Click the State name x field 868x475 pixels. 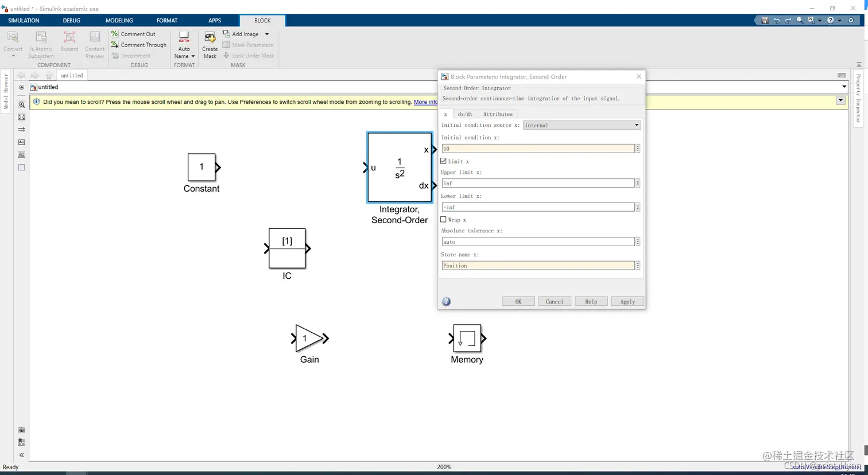coord(538,266)
